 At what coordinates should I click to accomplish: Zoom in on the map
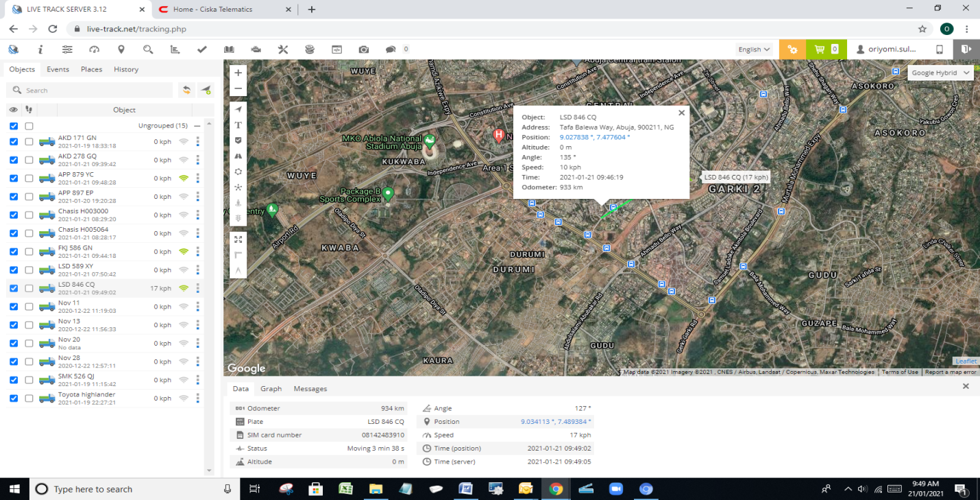(238, 73)
